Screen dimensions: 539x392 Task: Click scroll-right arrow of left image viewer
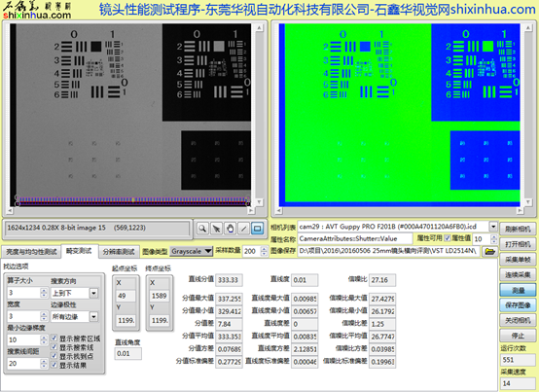tap(251, 210)
